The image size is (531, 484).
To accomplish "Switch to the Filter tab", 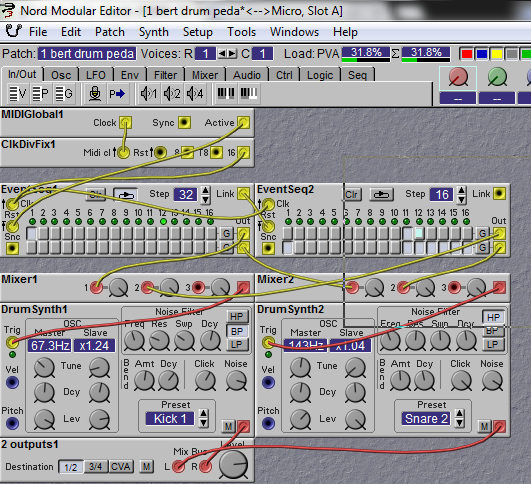I will (165, 75).
